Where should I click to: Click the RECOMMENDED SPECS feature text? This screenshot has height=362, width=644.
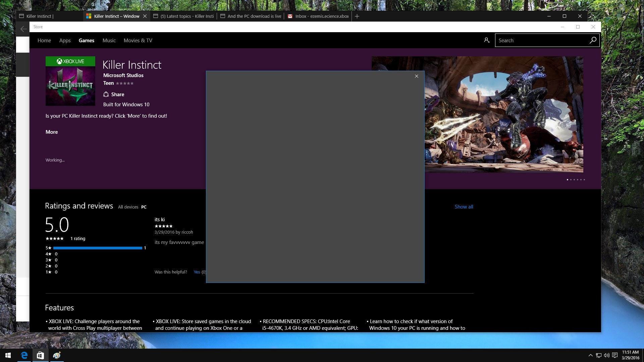click(x=309, y=324)
